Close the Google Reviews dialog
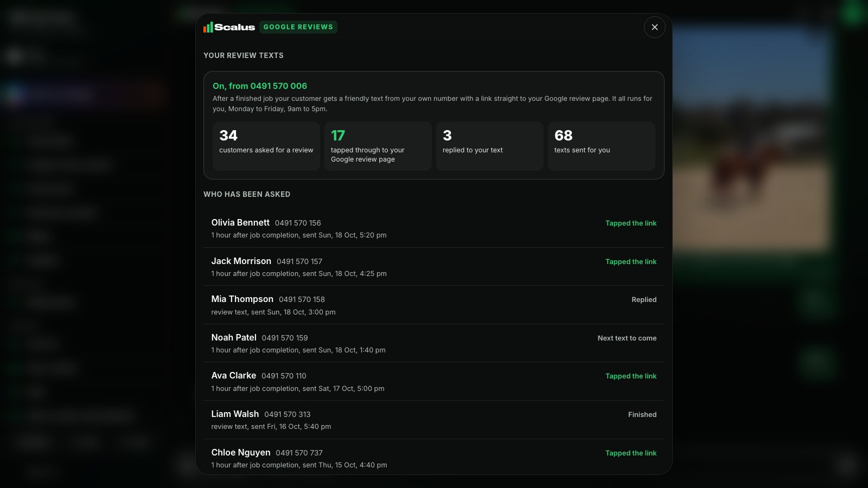 point(655,27)
